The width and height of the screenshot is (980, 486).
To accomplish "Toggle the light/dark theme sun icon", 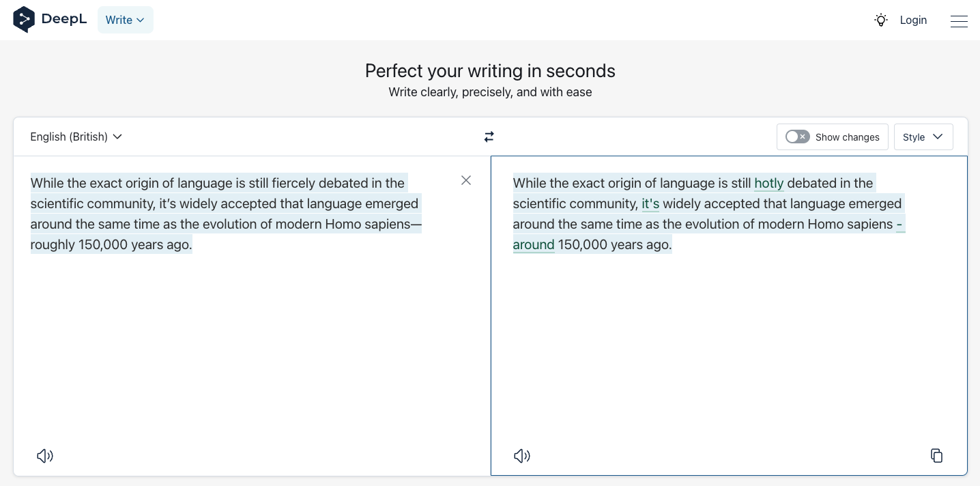I will click(x=880, y=20).
